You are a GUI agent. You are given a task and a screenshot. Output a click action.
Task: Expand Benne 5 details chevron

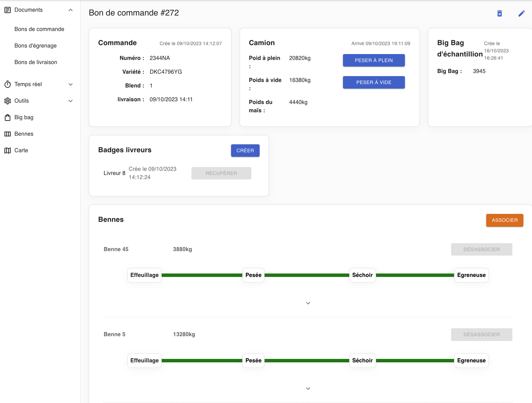coord(308,389)
